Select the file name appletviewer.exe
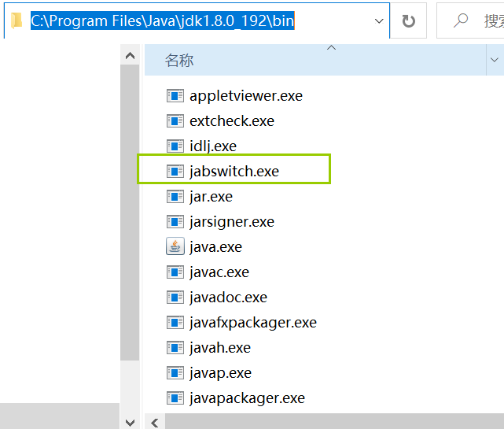The image size is (504, 429). (246, 96)
